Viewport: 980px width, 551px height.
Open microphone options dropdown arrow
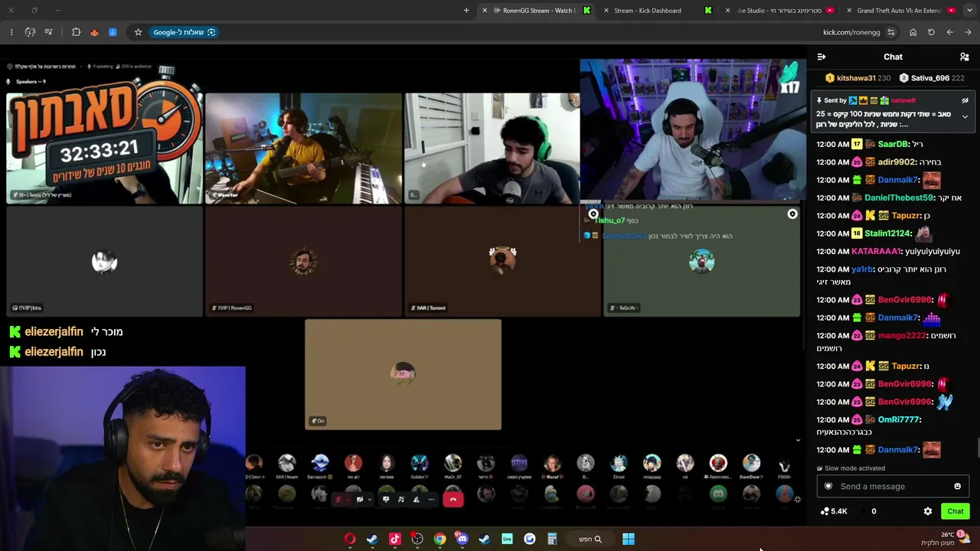click(x=347, y=500)
